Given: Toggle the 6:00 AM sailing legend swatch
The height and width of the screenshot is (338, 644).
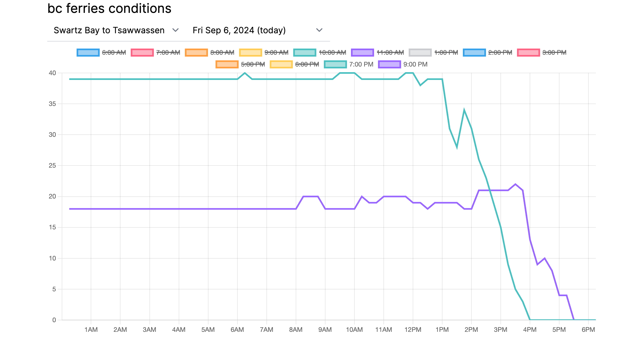Looking at the screenshot, I should click(x=88, y=53).
